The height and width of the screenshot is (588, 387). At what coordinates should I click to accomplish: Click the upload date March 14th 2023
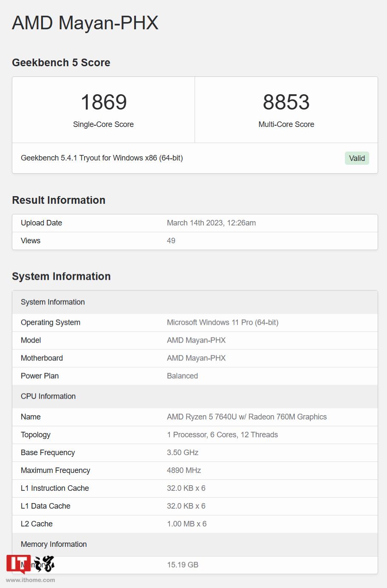[211, 223]
